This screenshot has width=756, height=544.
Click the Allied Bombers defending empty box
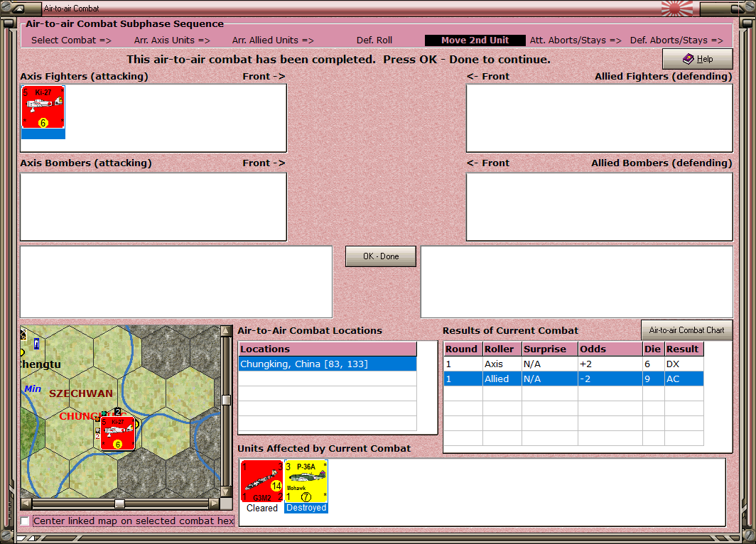599,207
